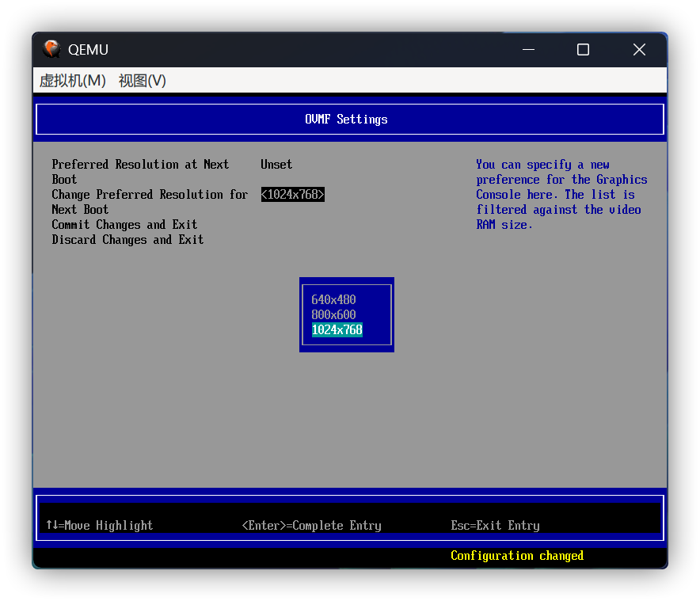Pick the highlighted 1024x768 list option

point(337,329)
